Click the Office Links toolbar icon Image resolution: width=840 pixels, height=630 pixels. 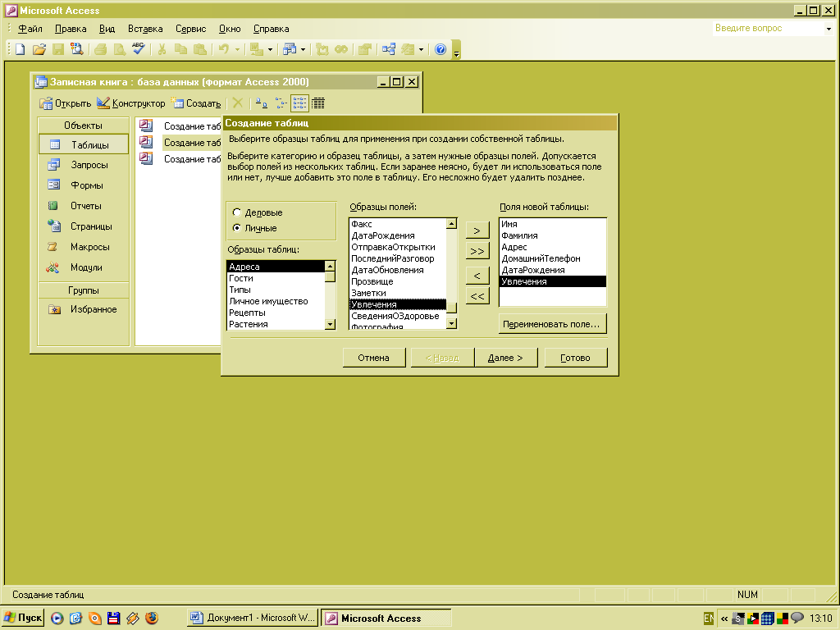click(257, 49)
